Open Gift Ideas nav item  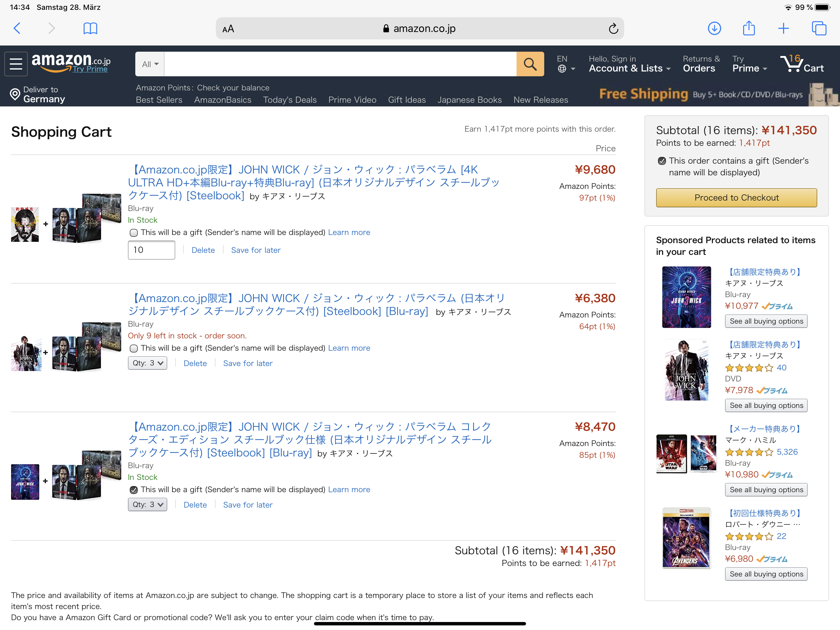point(407,100)
